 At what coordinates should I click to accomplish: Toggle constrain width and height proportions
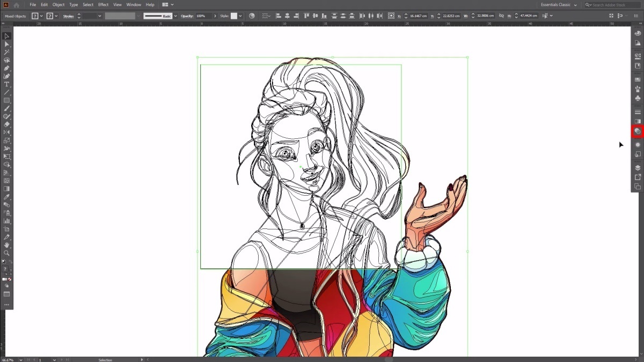click(x=501, y=16)
